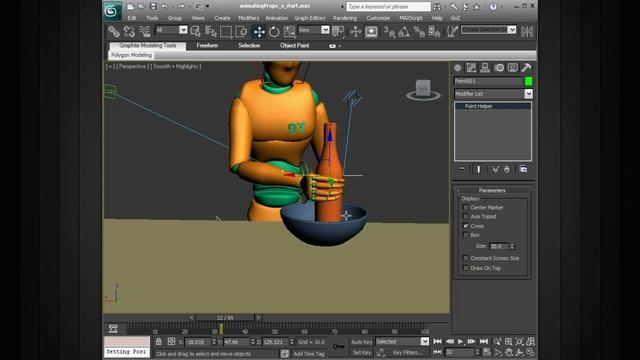Viewport: 640px width, 360px height.
Task: Open the 3ds Max application menu button
Action: 111,11
